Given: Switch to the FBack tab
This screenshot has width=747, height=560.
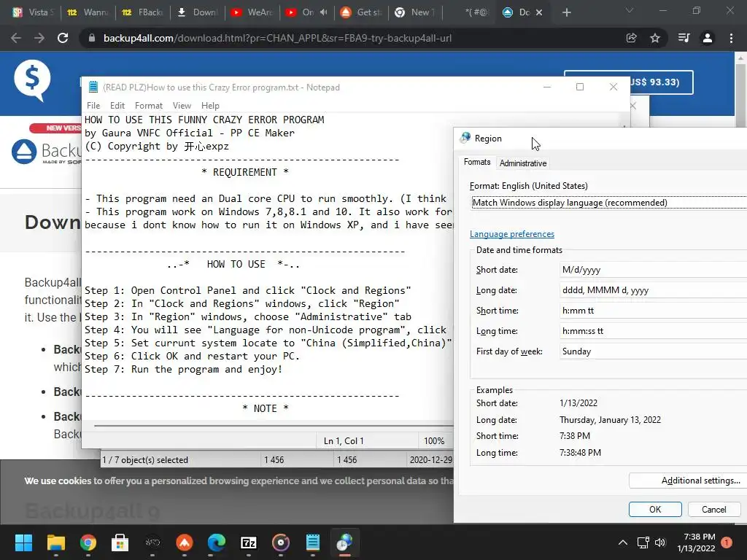Looking at the screenshot, I should tap(143, 12).
